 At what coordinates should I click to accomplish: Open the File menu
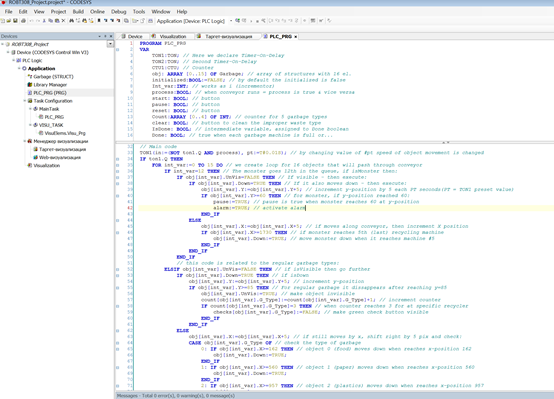tap(8, 12)
